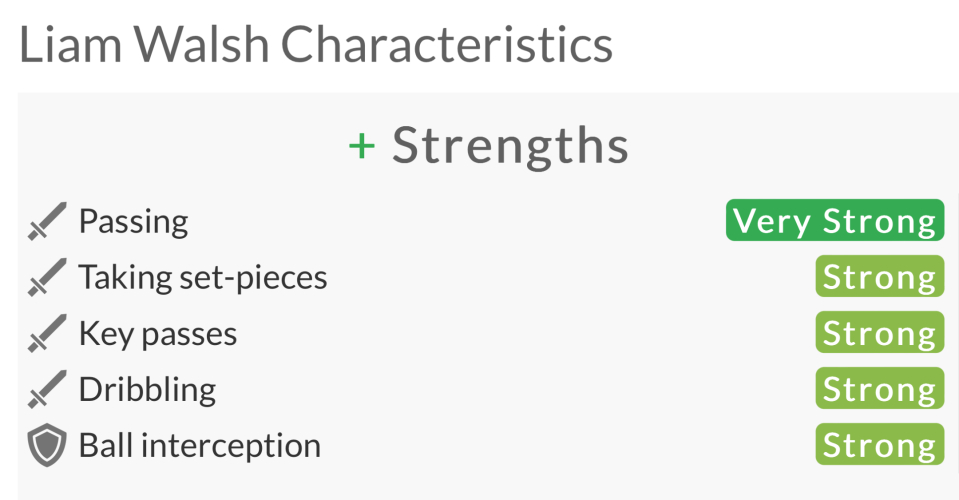Click the Strengths section heading

click(x=510, y=147)
